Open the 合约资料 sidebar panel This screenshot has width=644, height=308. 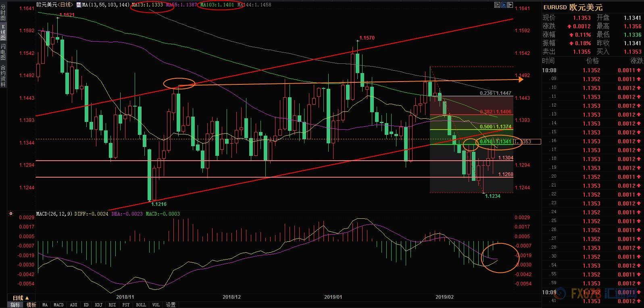click(x=3, y=76)
